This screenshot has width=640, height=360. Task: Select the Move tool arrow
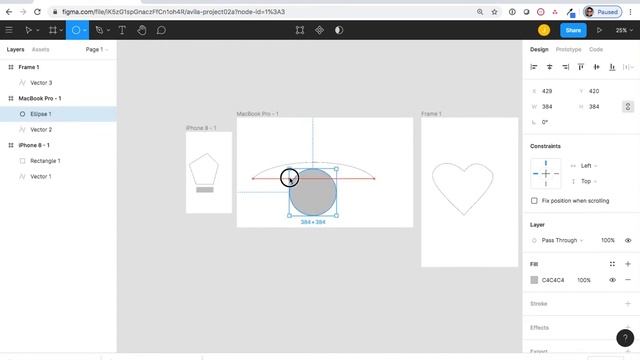point(28,30)
